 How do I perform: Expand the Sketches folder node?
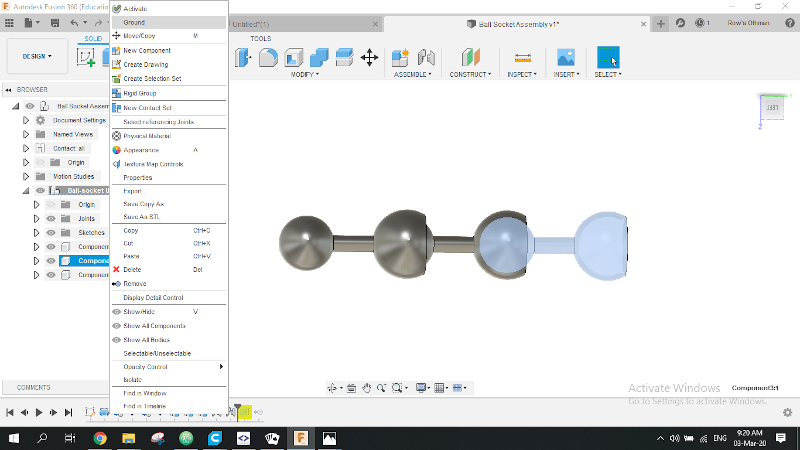pos(36,233)
